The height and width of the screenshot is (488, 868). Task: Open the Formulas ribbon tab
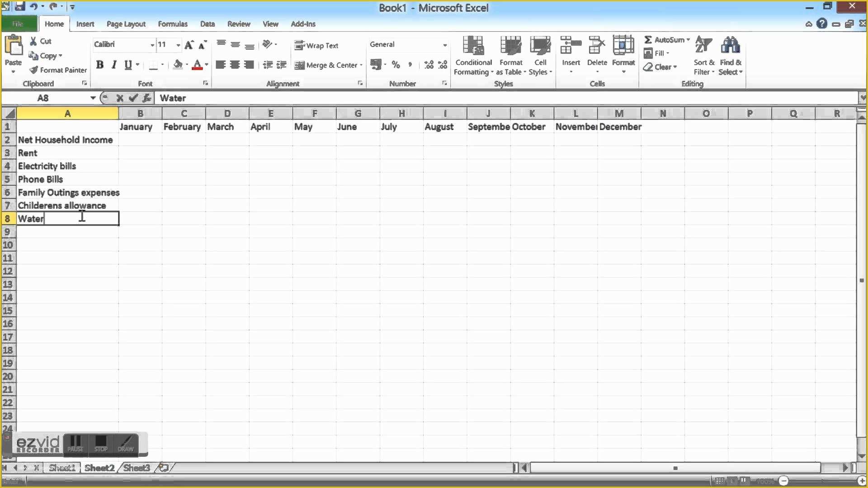pos(172,24)
